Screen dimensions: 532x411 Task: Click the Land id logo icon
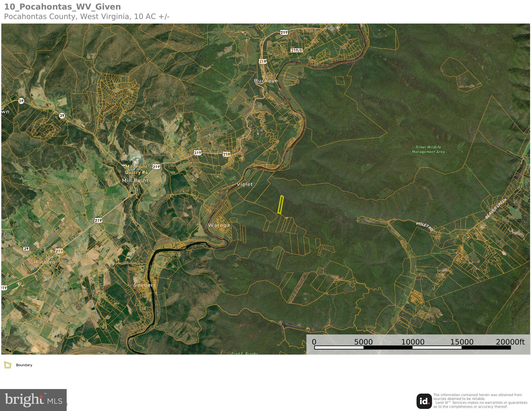pyautogui.click(x=424, y=401)
